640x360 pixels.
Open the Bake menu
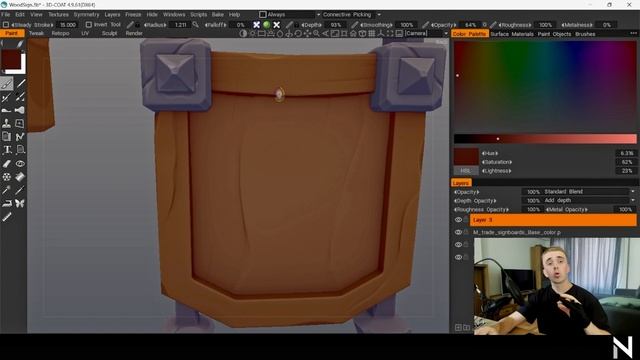218,15
